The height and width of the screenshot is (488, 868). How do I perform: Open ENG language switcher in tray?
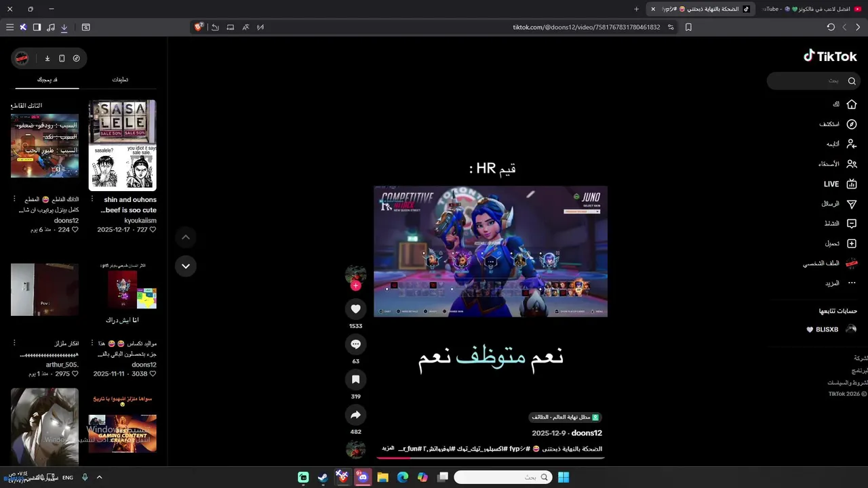click(x=68, y=477)
